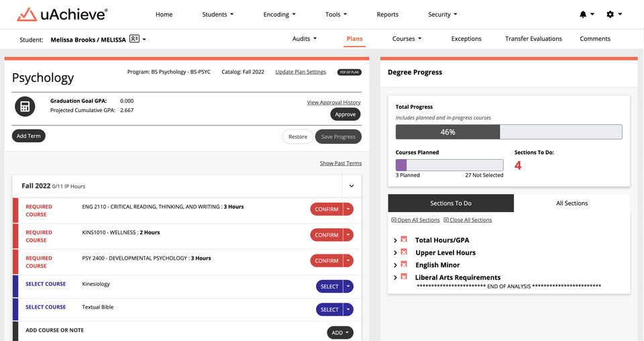The height and width of the screenshot is (341, 644).
Task: Open the Students menu
Action: 217,14
